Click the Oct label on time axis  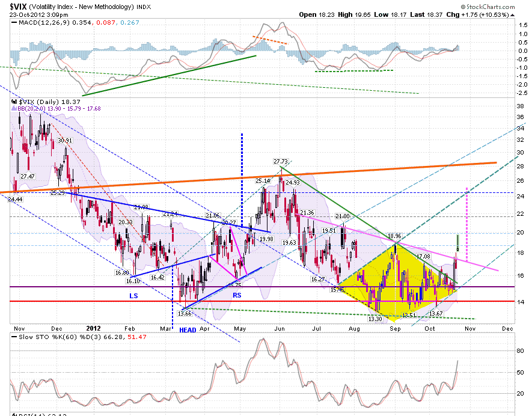(430, 328)
